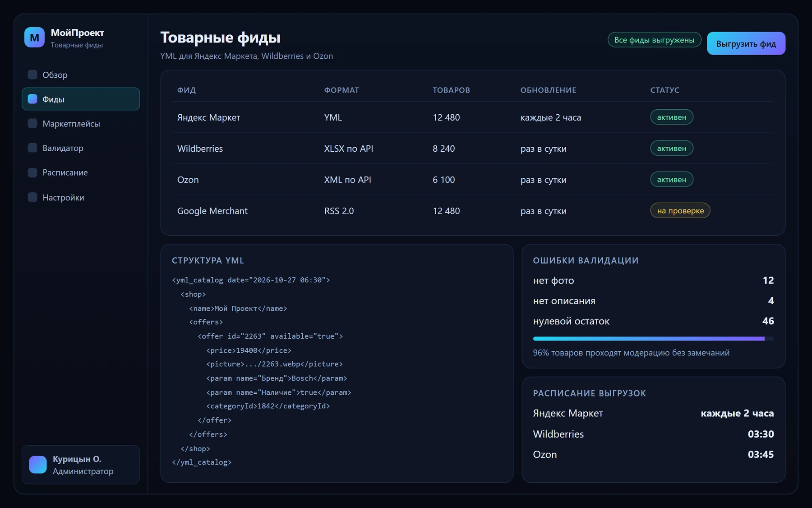The height and width of the screenshot is (508, 812).
Task: Click the icon beside Обзор
Action: [x=32, y=75]
